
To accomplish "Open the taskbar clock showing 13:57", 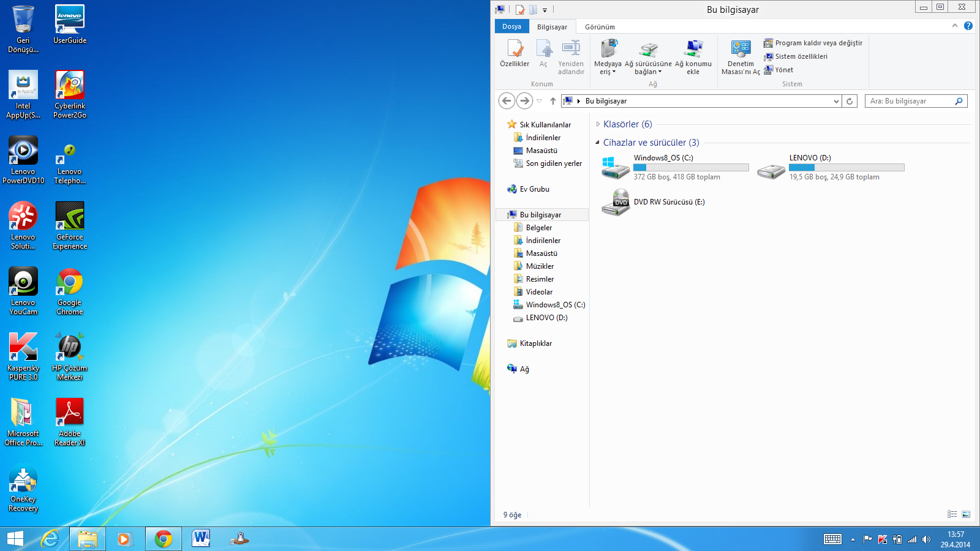I will pyautogui.click(x=956, y=539).
